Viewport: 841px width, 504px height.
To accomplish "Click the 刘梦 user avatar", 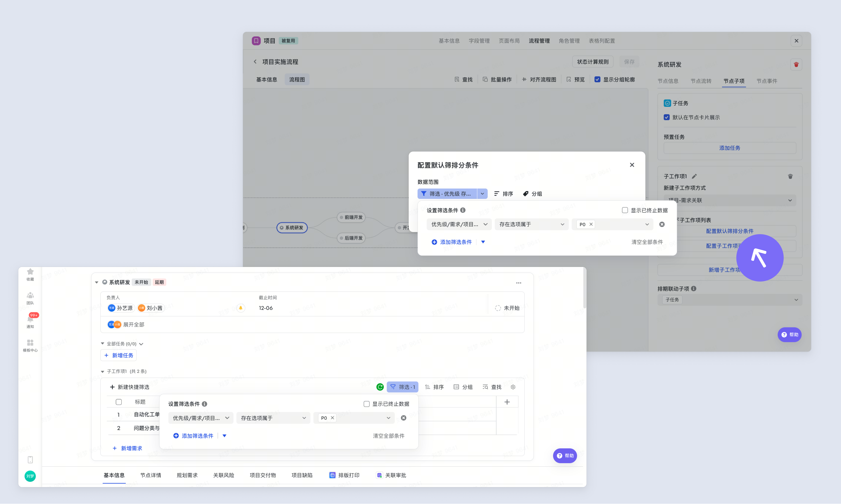I will 30,476.
